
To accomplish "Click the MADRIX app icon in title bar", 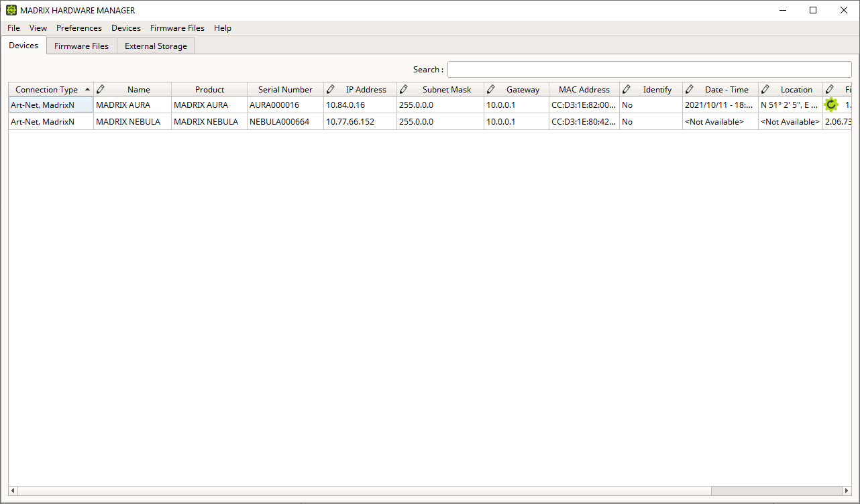I will click(11, 10).
